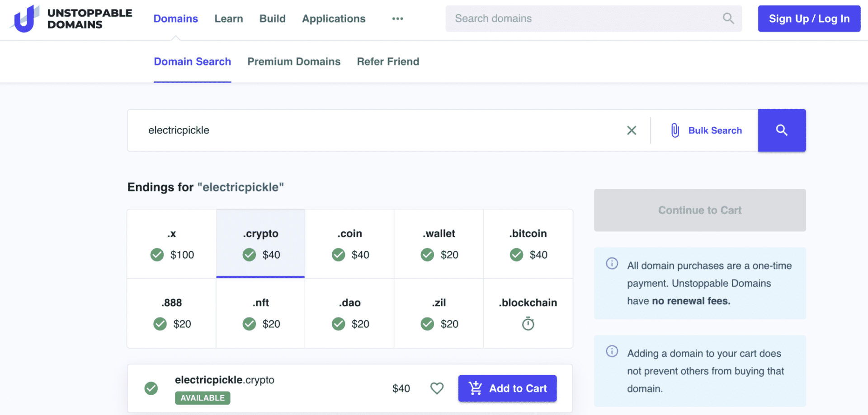The height and width of the screenshot is (415, 868).
Task: Click the Unstoppable Domains logo
Action: [x=71, y=19]
